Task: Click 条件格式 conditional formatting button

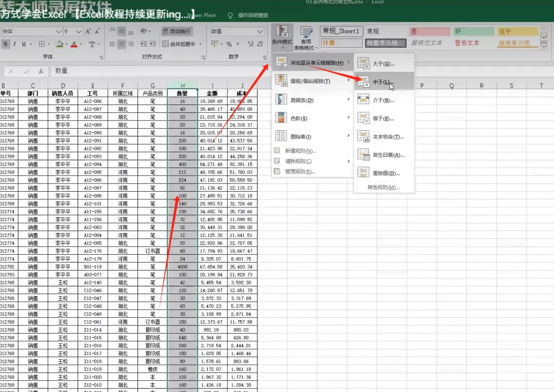Action: [x=282, y=37]
